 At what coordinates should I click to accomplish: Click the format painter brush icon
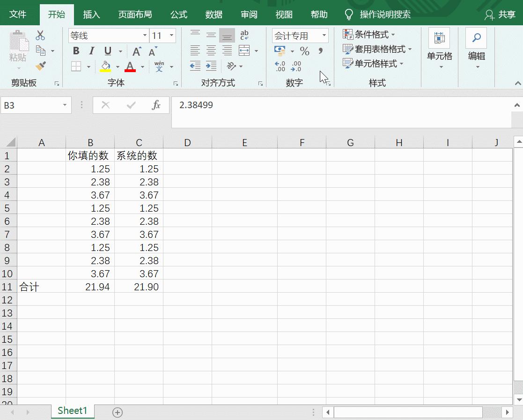point(41,65)
